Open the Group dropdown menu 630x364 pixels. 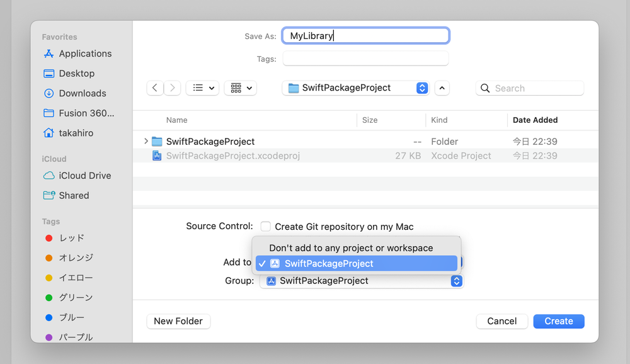(x=361, y=281)
